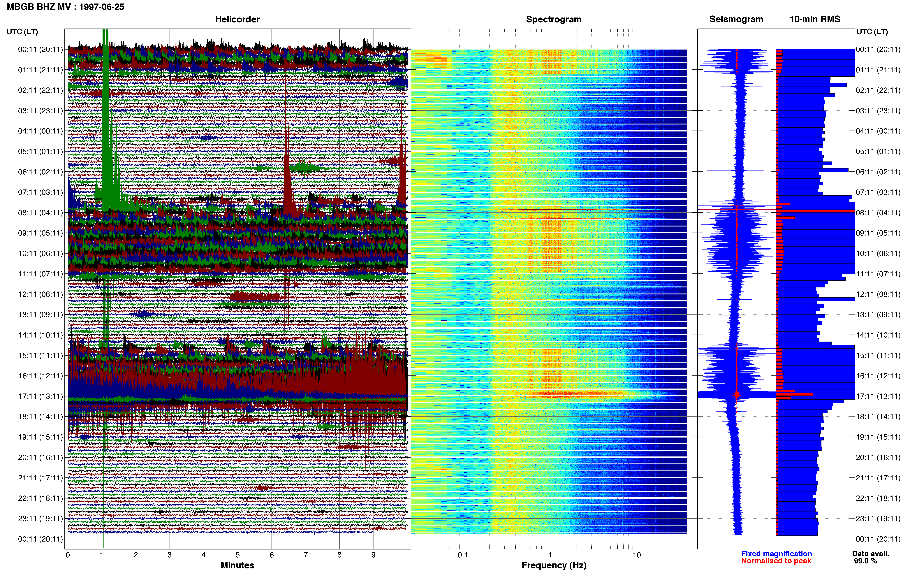This screenshot has height=578, width=924.
Task: Click the 'Normalised to peak' legend text
Action: pos(776,561)
